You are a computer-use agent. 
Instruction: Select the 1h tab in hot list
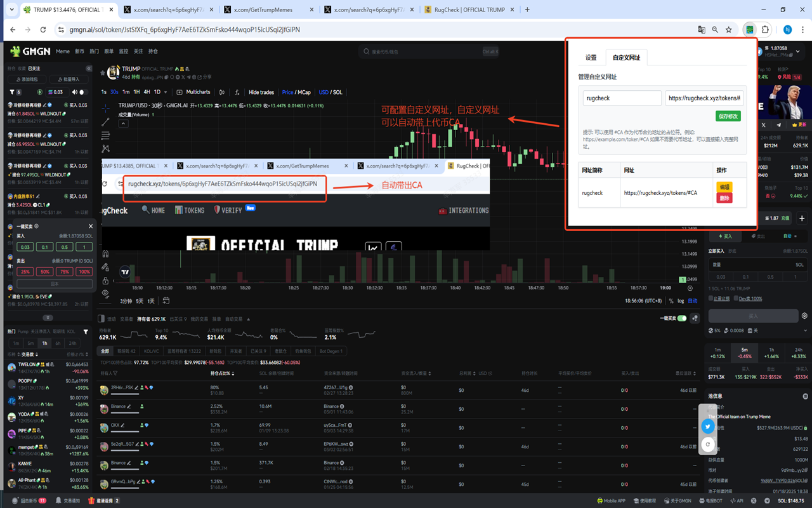tap(44, 343)
